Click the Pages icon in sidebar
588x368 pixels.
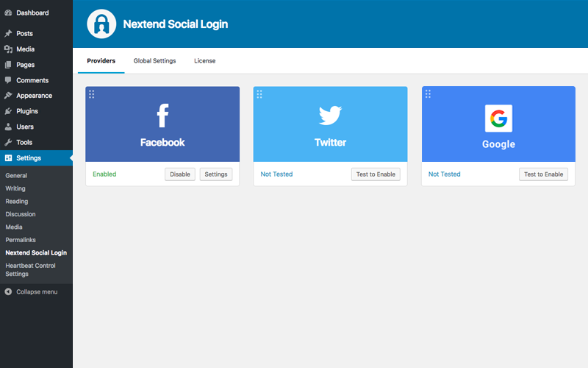pyautogui.click(x=8, y=65)
